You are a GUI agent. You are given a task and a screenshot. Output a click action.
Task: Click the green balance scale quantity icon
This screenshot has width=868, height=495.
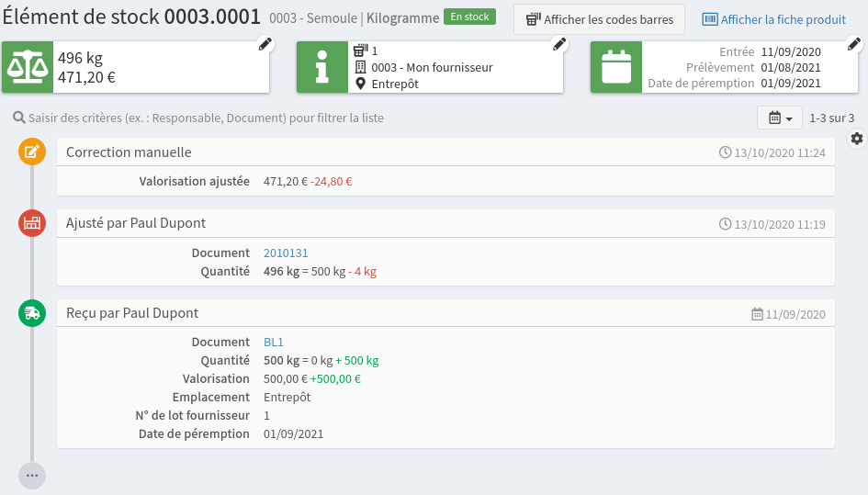pyautogui.click(x=28, y=67)
